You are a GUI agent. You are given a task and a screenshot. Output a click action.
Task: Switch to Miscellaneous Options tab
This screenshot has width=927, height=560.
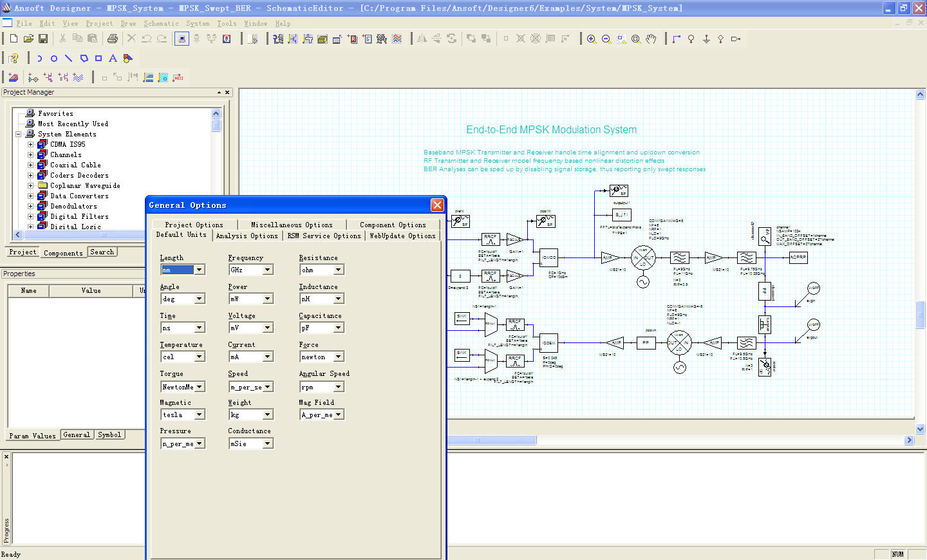point(292,225)
